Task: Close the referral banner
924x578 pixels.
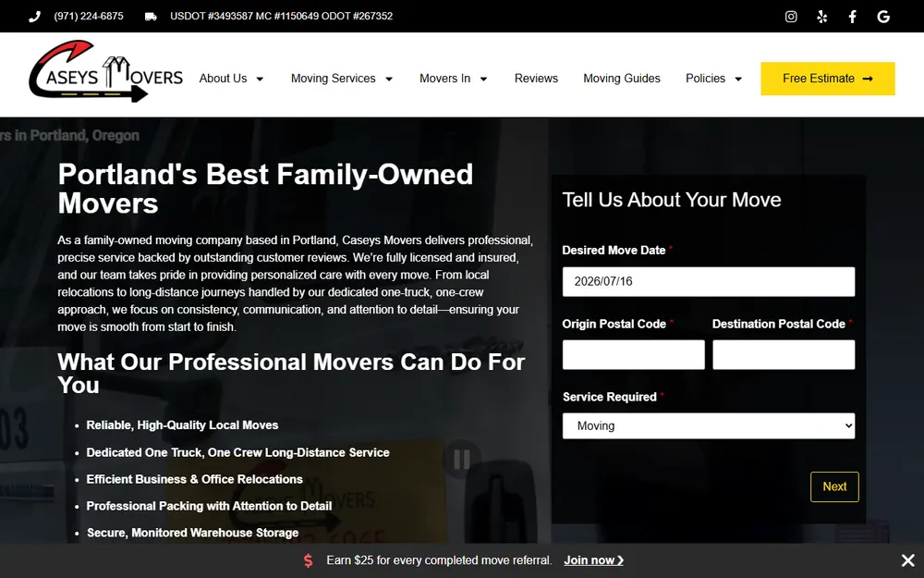Action: point(907,560)
